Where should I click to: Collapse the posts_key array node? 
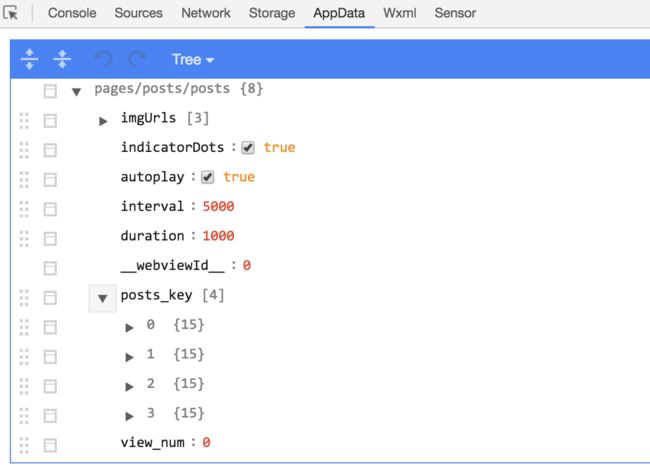pos(102,298)
